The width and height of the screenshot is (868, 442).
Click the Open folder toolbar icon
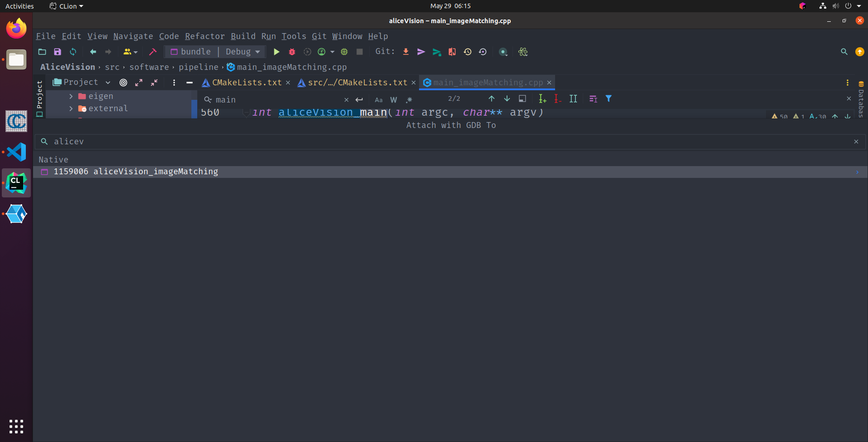click(x=42, y=52)
